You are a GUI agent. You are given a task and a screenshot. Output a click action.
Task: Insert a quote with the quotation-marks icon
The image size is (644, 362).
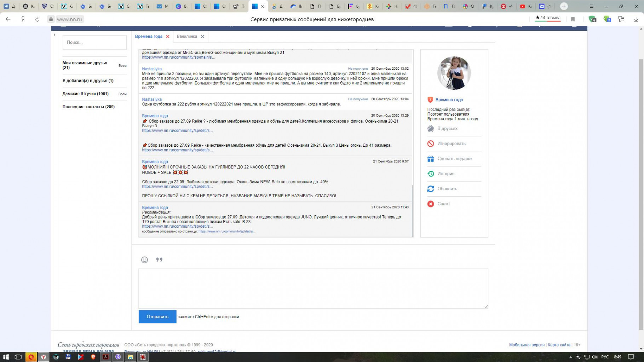point(159,260)
